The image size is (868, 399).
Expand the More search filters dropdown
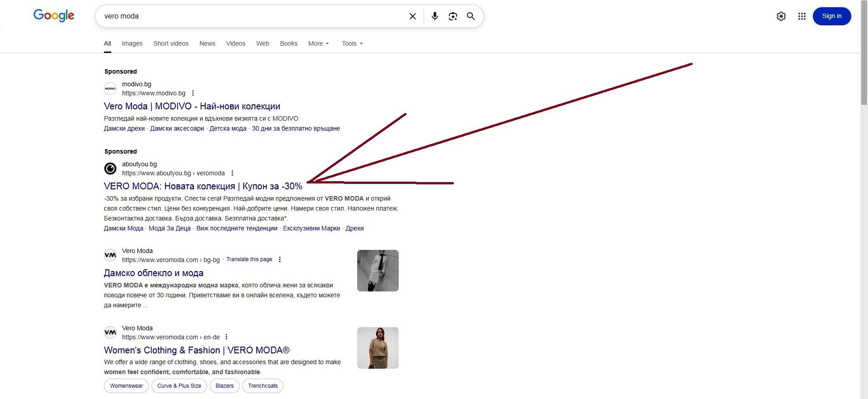tap(318, 43)
